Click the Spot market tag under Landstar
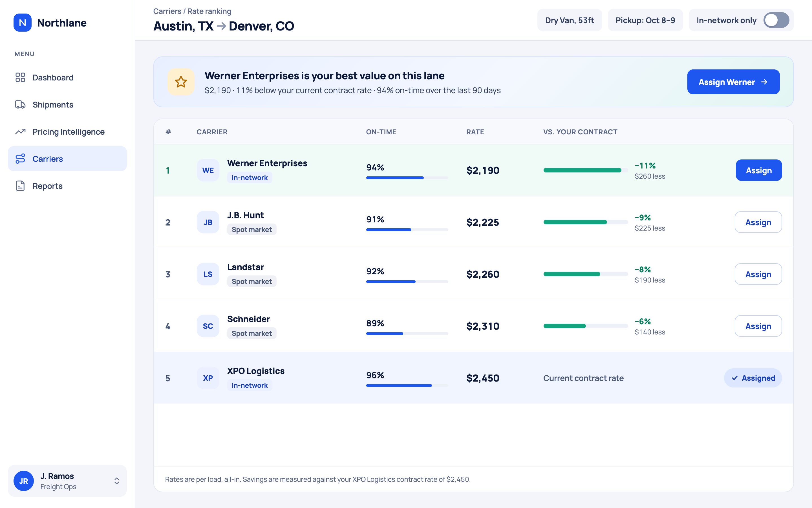 click(x=252, y=281)
